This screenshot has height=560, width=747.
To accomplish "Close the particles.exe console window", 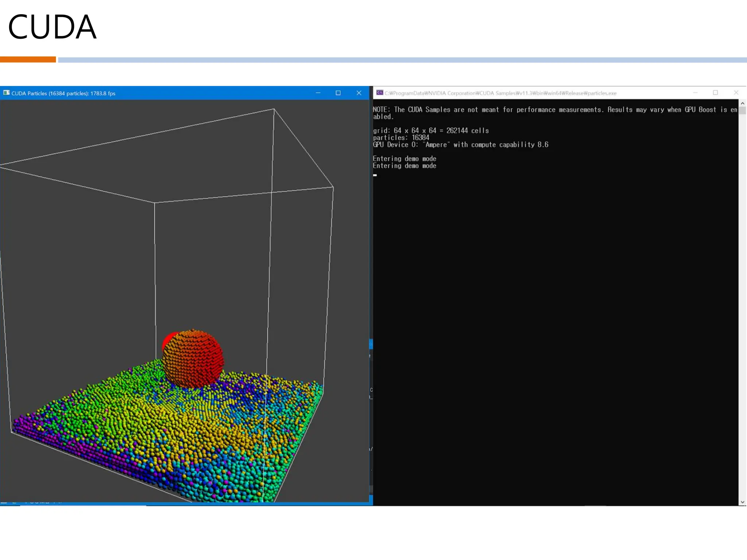I will [736, 93].
